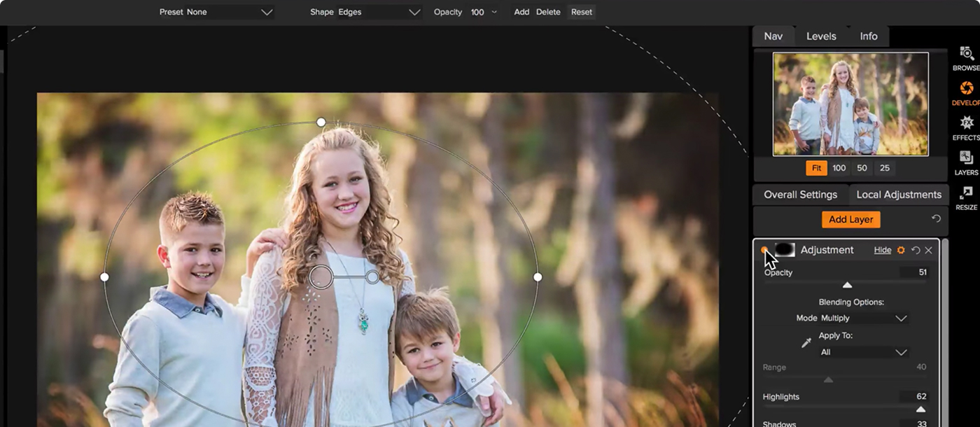
Task: Click the Hide link on Adjustment
Action: 883,250
